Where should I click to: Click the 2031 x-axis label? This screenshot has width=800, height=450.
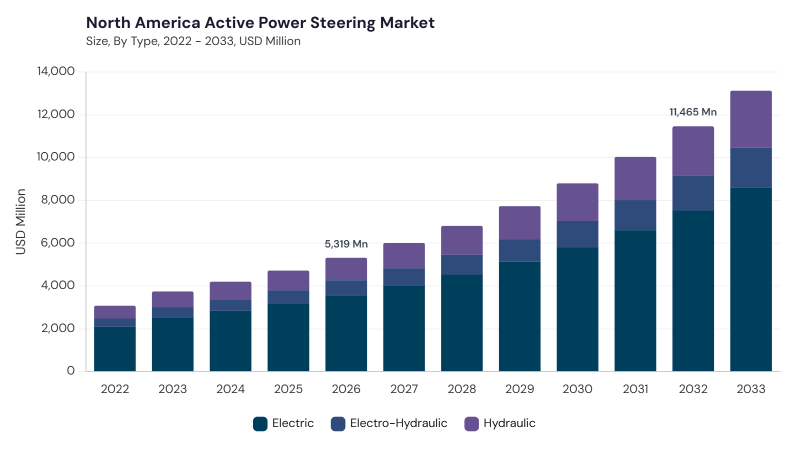(635, 389)
